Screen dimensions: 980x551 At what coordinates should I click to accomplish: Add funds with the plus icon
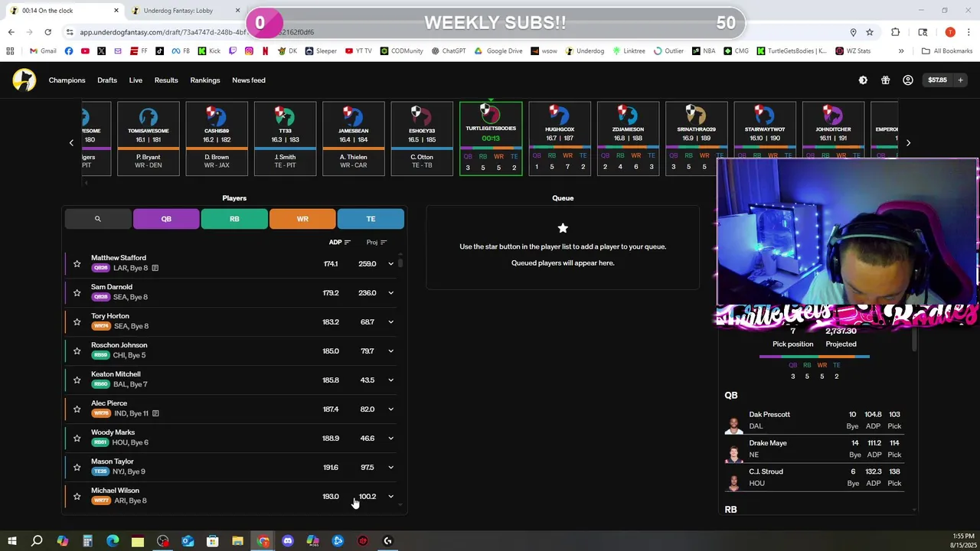pos(960,80)
